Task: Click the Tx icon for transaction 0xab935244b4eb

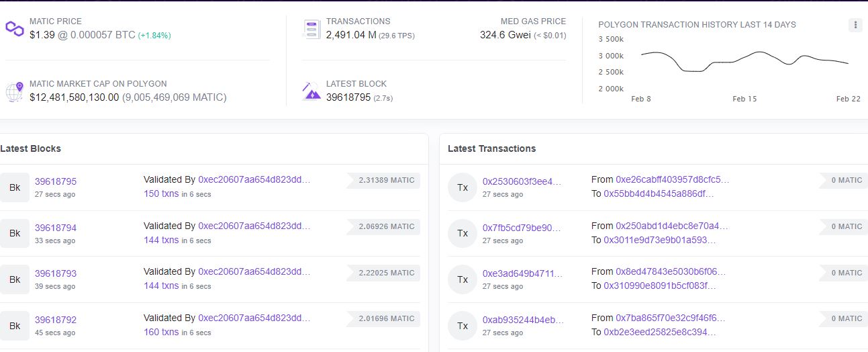Action: tap(463, 325)
